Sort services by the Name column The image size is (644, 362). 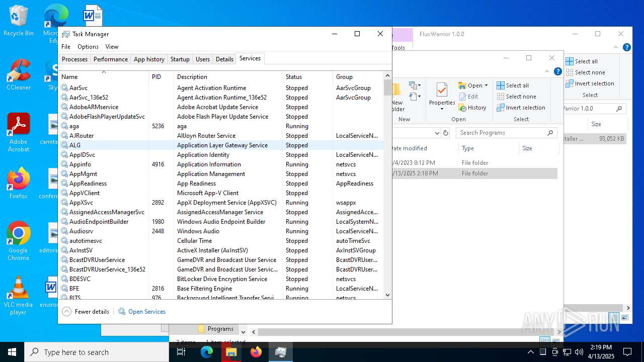point(103,77)
